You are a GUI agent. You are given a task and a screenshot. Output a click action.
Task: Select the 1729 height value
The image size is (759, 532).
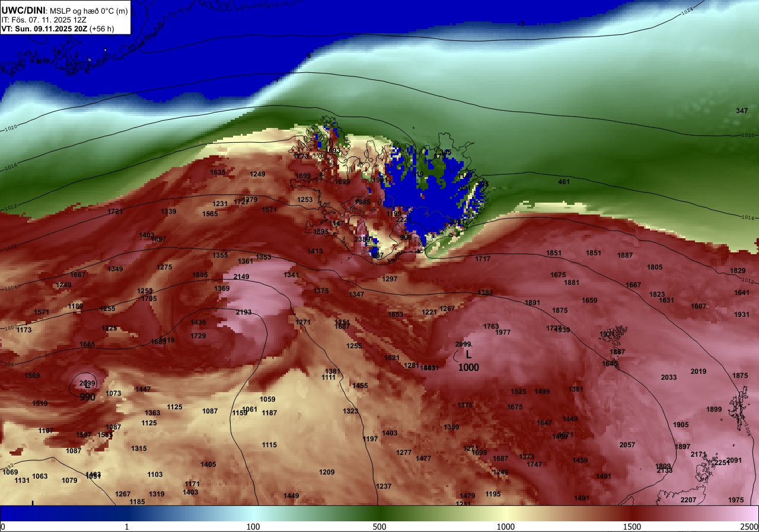click(x=198, y=336)
